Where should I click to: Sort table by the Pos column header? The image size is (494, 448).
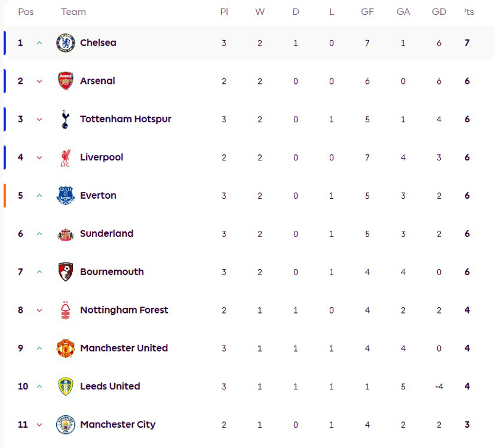pyautogui.click(x=26, y=12)
